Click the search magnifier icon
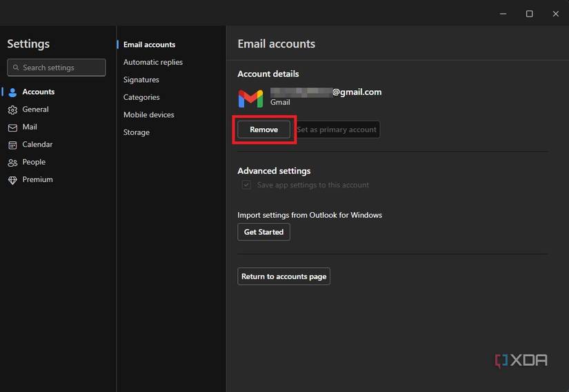Viewport: 569px width, 392px height. [15, 68]
